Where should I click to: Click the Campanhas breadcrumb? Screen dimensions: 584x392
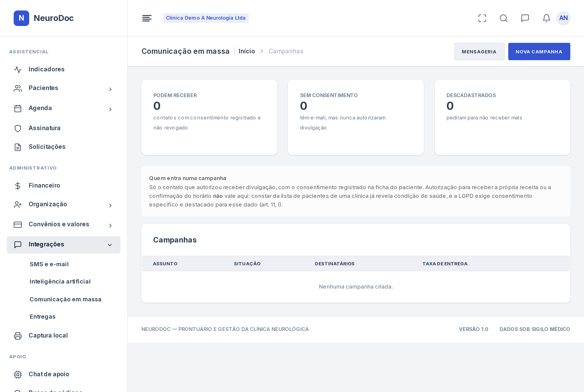[286, 51]
